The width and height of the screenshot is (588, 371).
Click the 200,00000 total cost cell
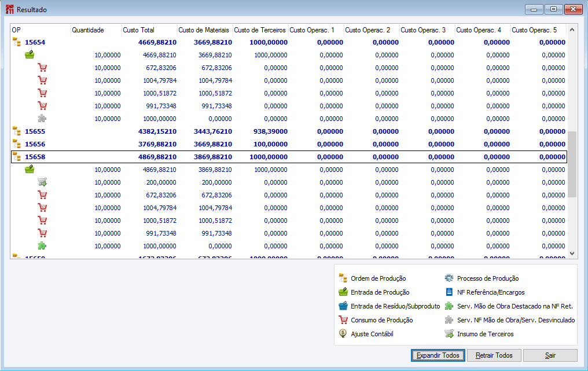click(x=161, y=183)
